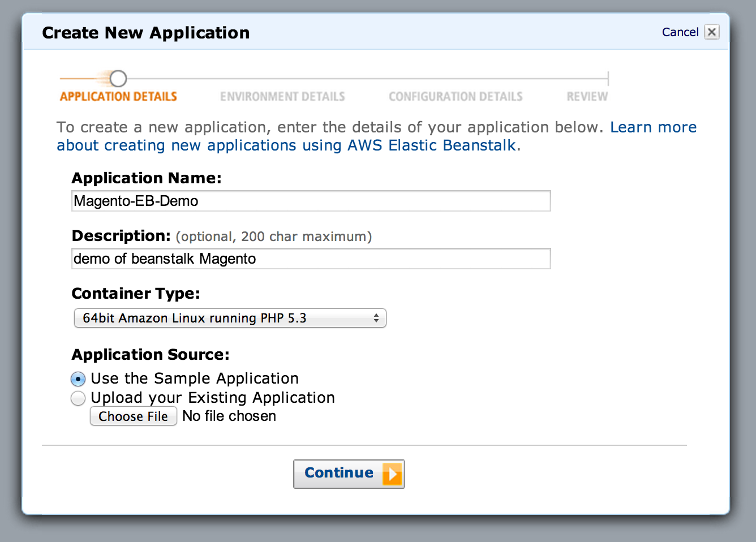Focus the Application Name input field
The width and height of the screenshot is (756, 542).
click(x=311, y=201)
